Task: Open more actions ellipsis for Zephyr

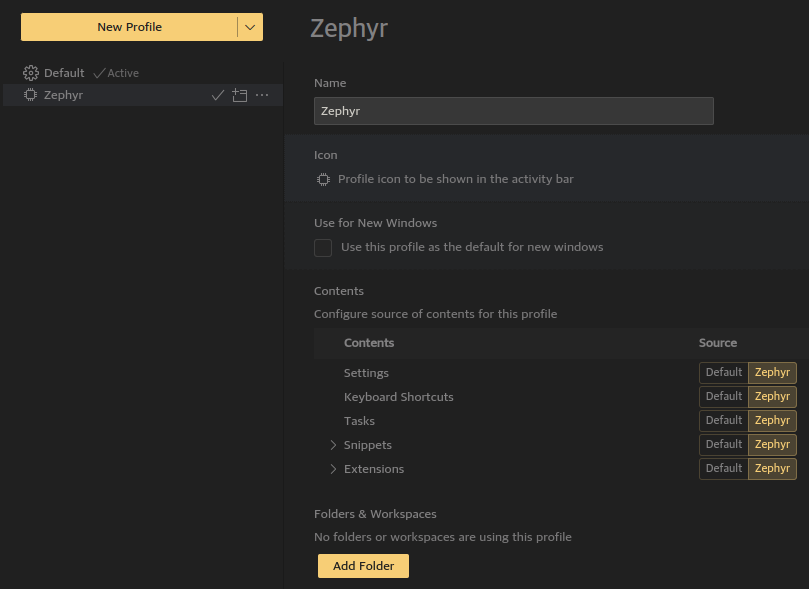Action: coord(262,95)
